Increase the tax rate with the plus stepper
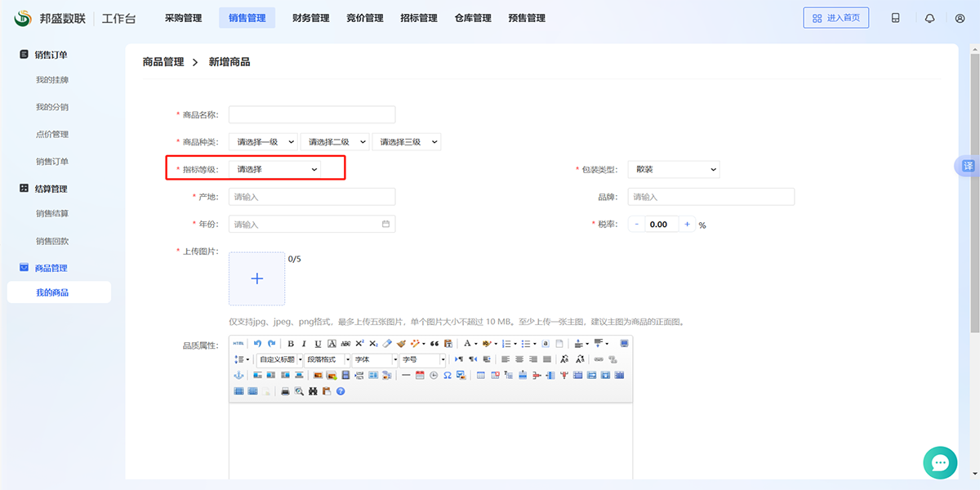This screenshot has width=980, height=490. pyautogui.click(x=687, y=224)
